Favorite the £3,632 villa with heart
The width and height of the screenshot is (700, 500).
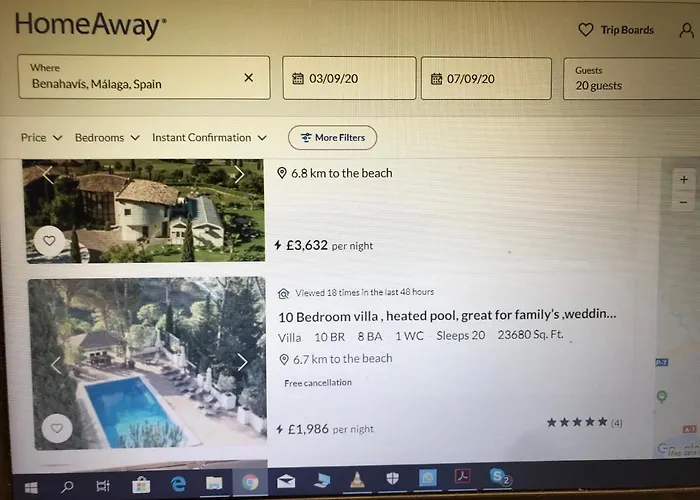(49, 241)
